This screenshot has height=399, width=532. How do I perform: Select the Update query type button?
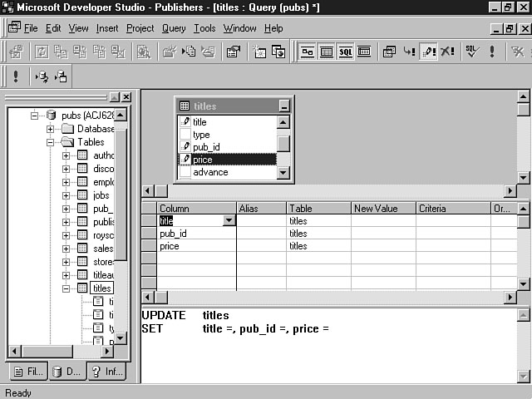click(x=428, y=52)
